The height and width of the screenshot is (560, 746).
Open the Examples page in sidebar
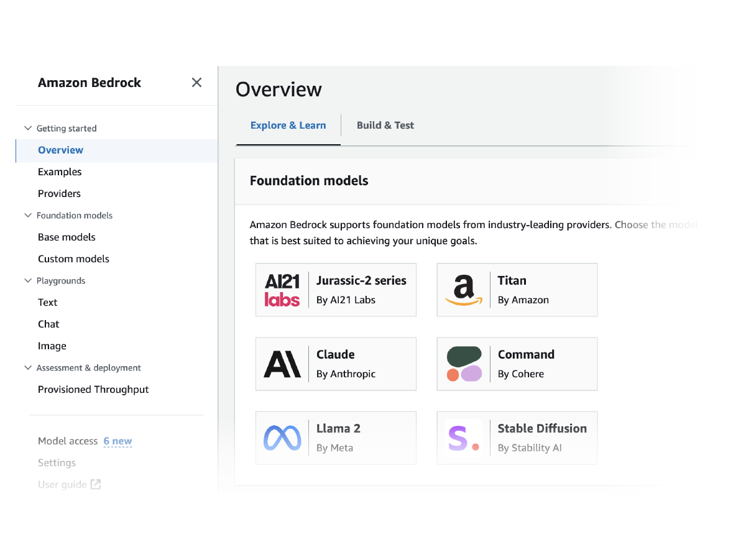[x=60, y=172]
